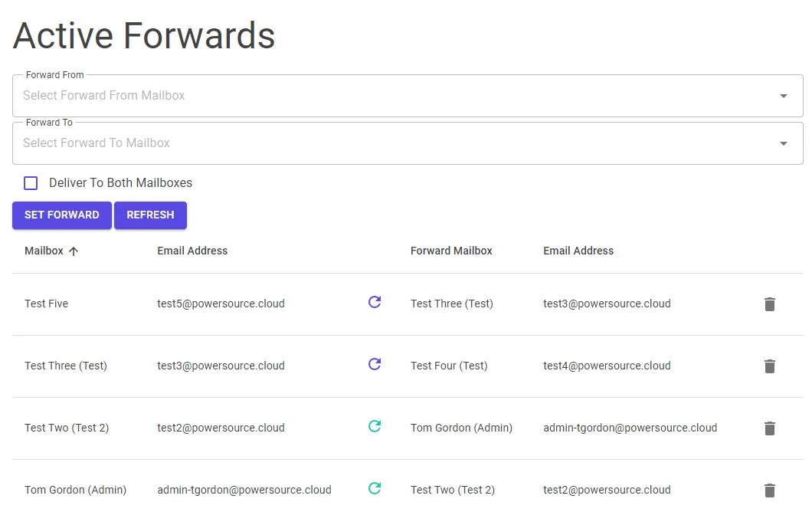The image size is (812, 512).
Task: Enable Deliver To Both Mailboxes checkbox
Action: [x=31, y=183]
